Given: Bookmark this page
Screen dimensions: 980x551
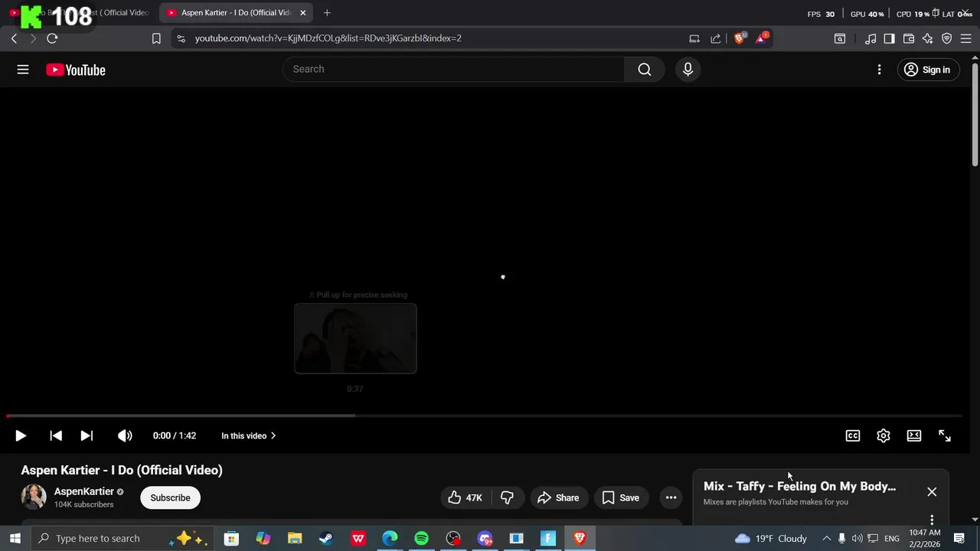Looking at the screenshot, I should pyautogui.click(x=156, y=38).
